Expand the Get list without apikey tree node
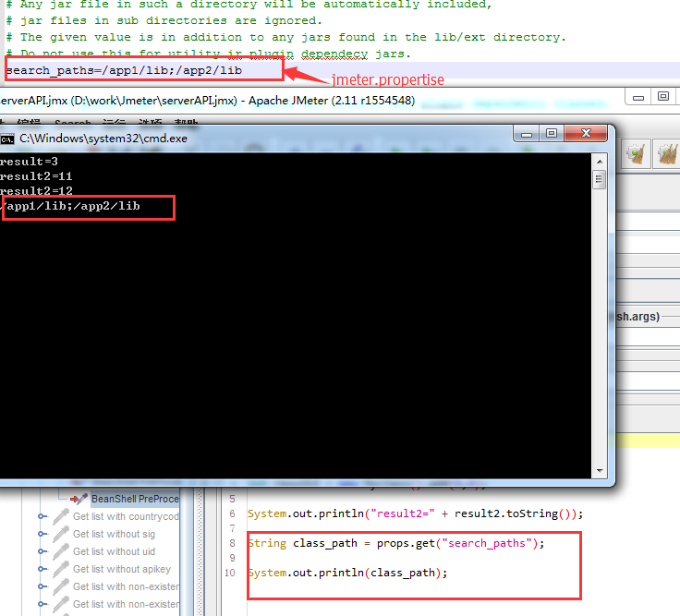Image resolution: width=680 pixels, height=616 pixels. 42,569
